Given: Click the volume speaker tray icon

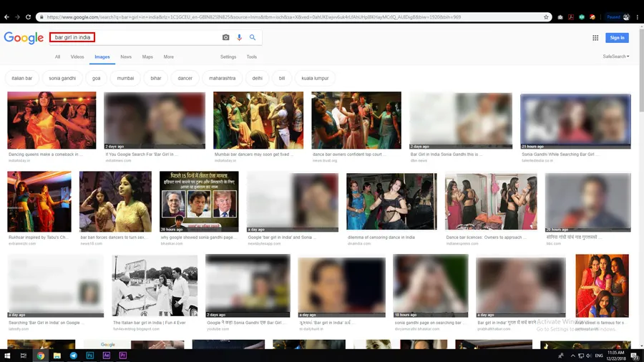Looking at the screenshot, I should [x=589, y=356].
